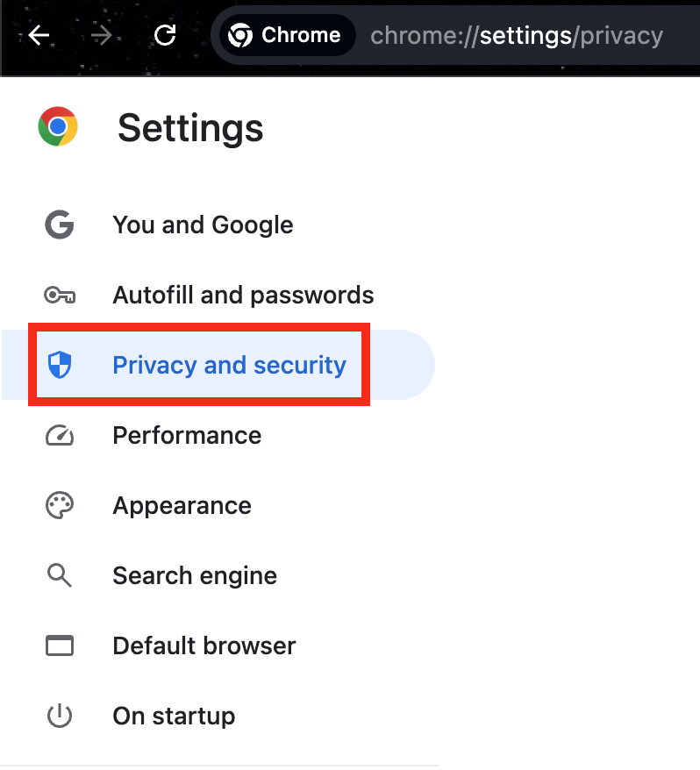Click the browser forward arrow
The image size is (700, 770).
[102, 35]
